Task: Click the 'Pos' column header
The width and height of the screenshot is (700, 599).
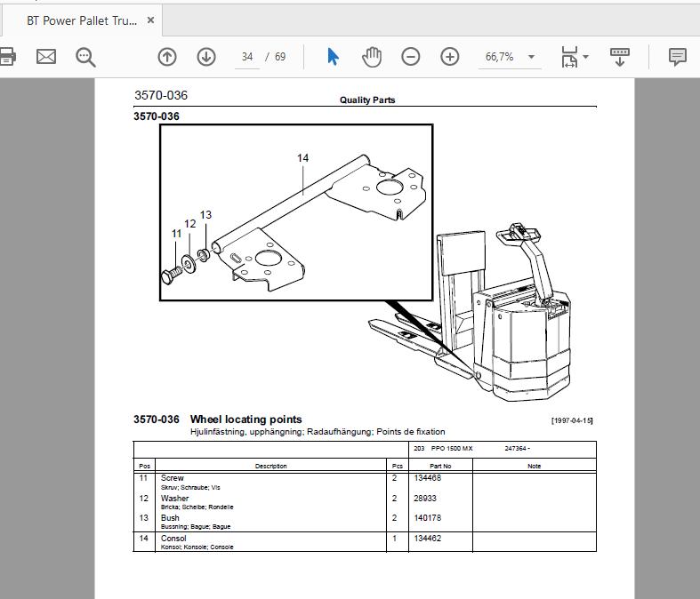Action: [145, 466]
